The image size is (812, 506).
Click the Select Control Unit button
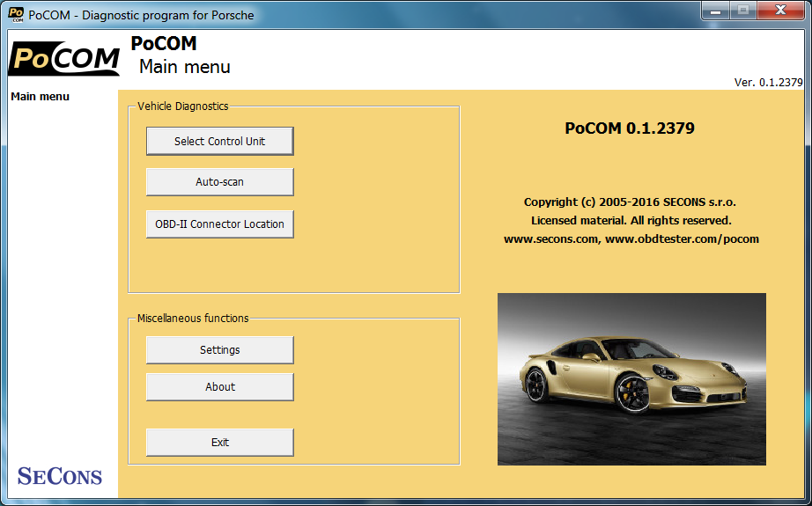click(x=219, y=142)
